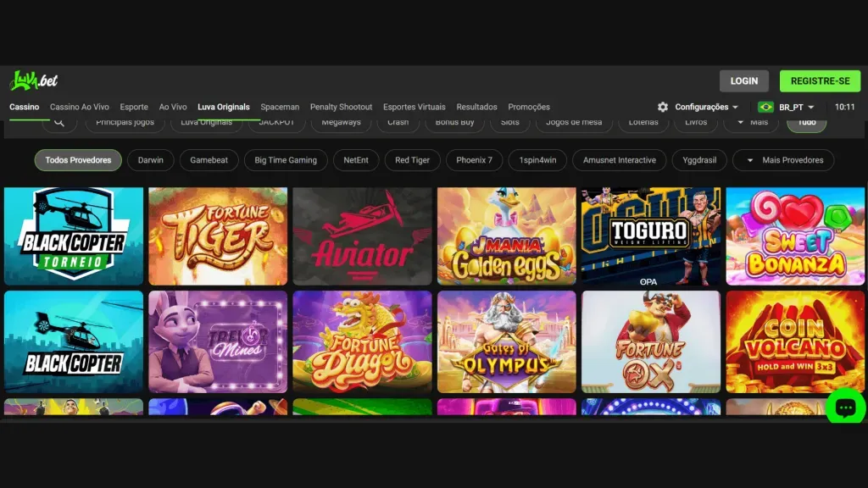This screenshot has width=868, height=488.
Task: Open the Fortune Tiger game thumbnail
Action: coord(218,235)
